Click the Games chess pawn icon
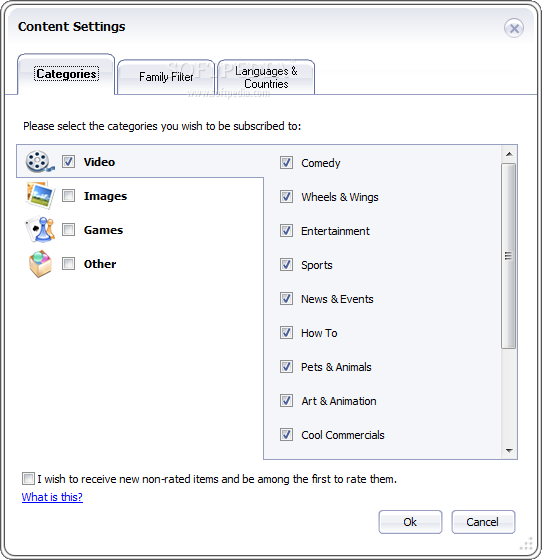The width and height of the screenshot is (542, 560). click(x=40, y=229)
